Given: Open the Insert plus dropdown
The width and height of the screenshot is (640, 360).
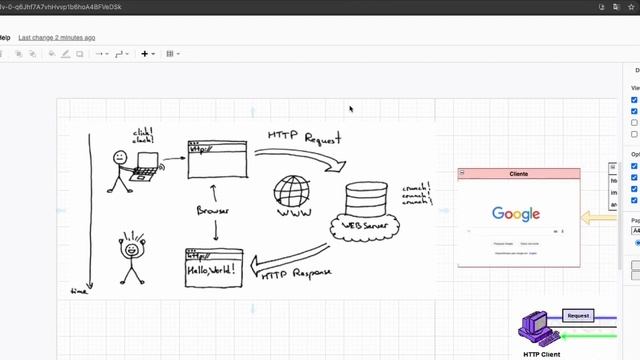Looking at the screenshot, I should click(x=148, y=54).
